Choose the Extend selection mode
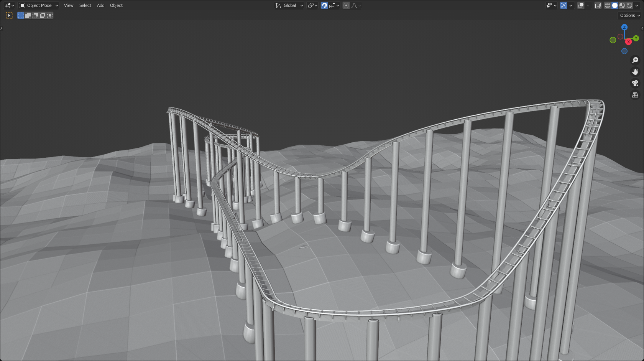 pos(28,15)
